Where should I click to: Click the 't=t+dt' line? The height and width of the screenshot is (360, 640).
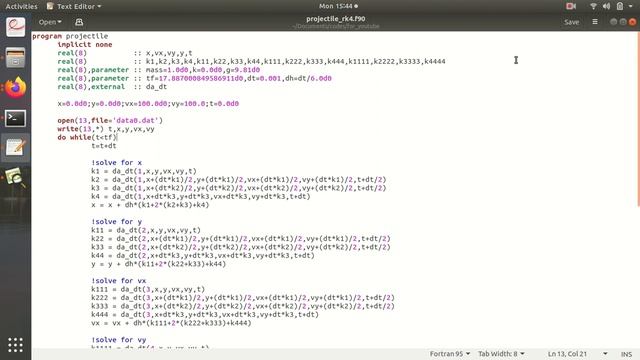tap(104, 146)
